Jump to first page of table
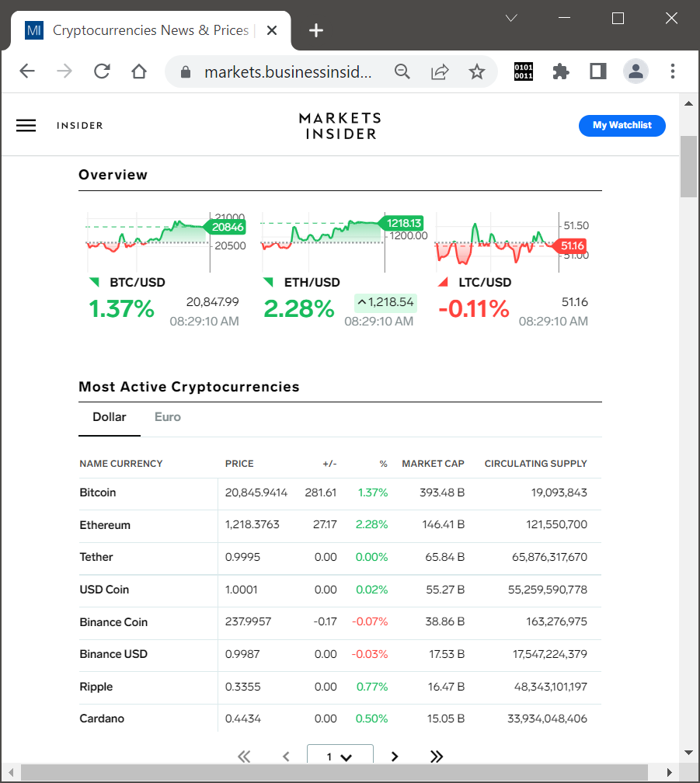The width and height of the screenshot is (700, 783). pos(244,757)
